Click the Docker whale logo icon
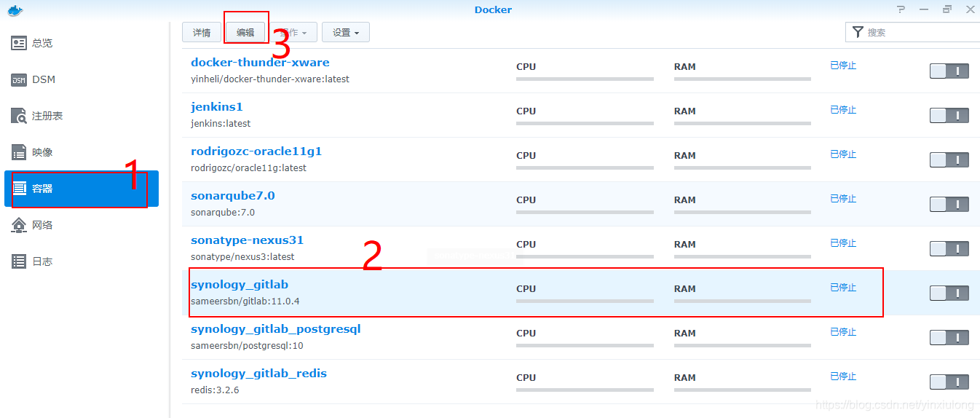This screenshot has width=980, height=418. [x=15, y=10]
